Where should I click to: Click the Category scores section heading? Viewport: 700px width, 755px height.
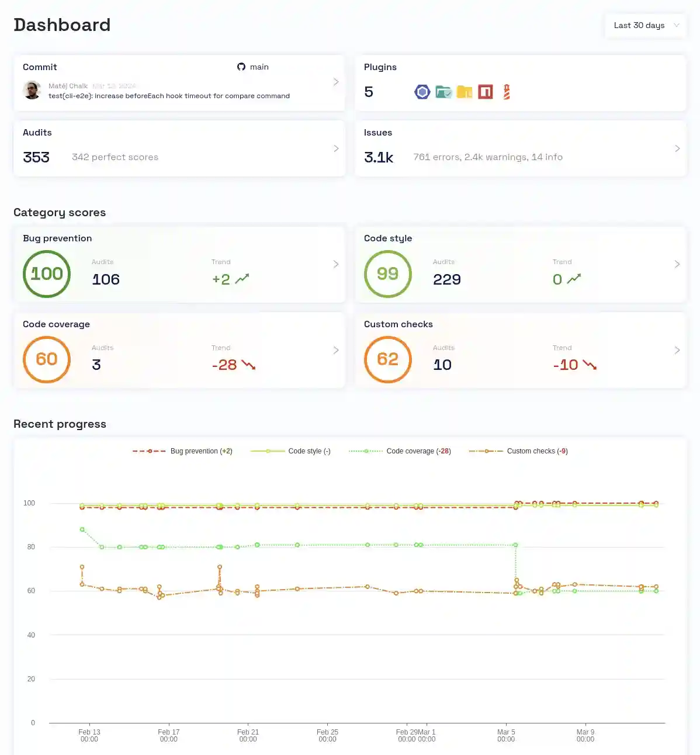[x=60, y=212]
